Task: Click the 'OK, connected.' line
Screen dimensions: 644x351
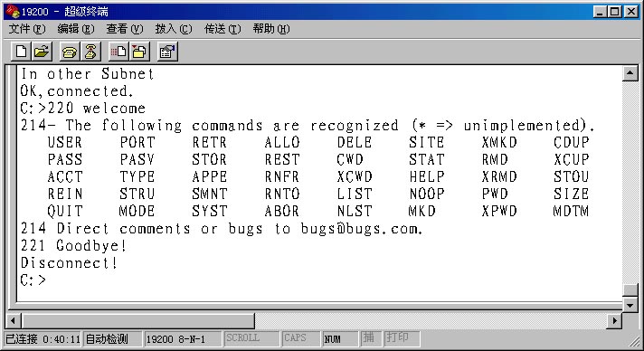Action: (x=77, y=90)
